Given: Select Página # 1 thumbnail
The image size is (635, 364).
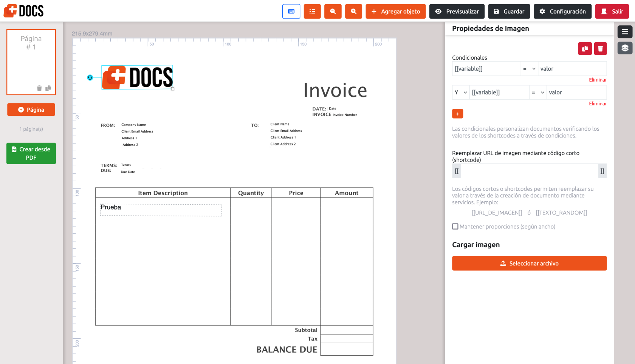Looking at the screenshot, I should pyautogui.click(x=31, y=62).
